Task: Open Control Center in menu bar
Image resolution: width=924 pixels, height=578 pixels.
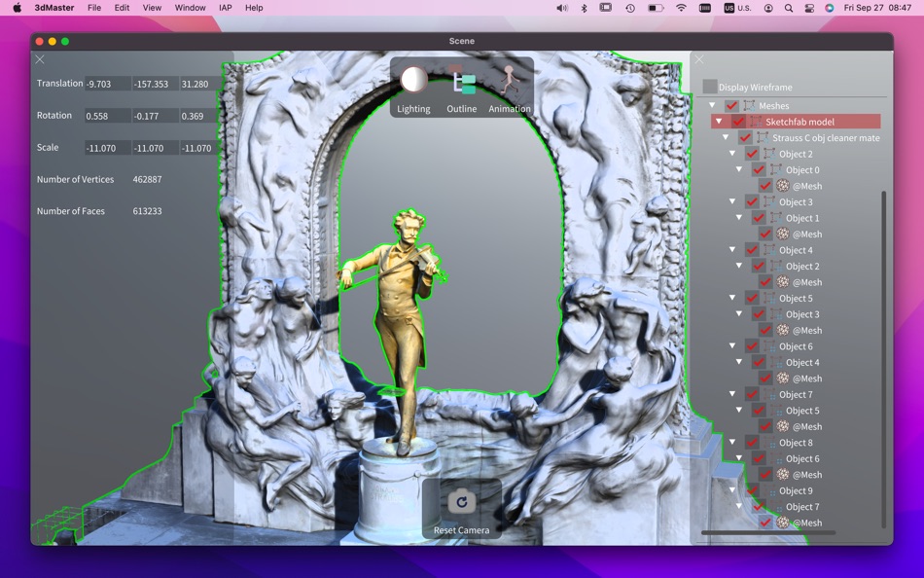Action: (809, 8)
